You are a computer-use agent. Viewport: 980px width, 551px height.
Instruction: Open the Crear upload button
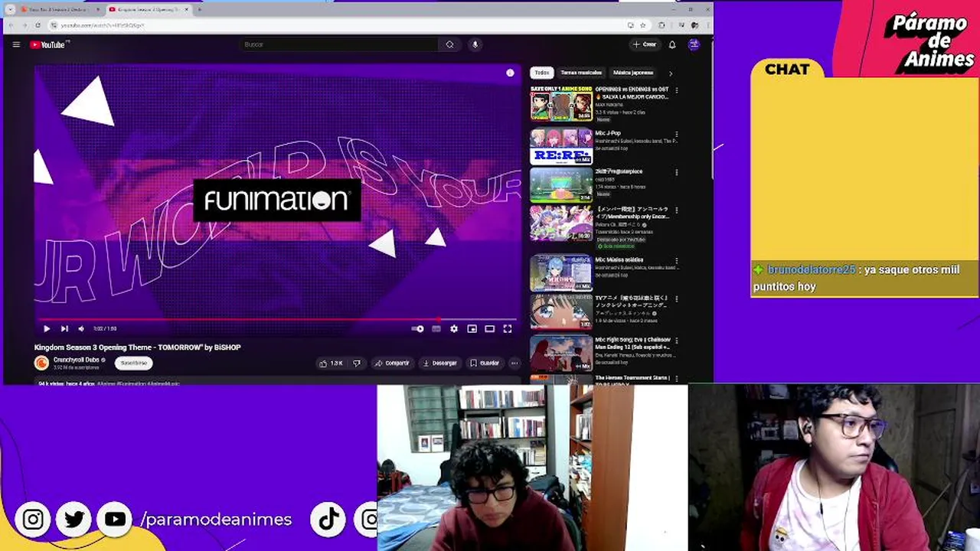(645, 44)
